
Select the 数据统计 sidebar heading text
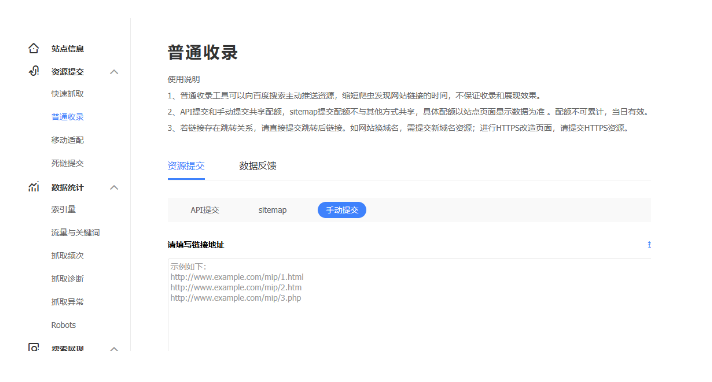(x=67, y=188)
